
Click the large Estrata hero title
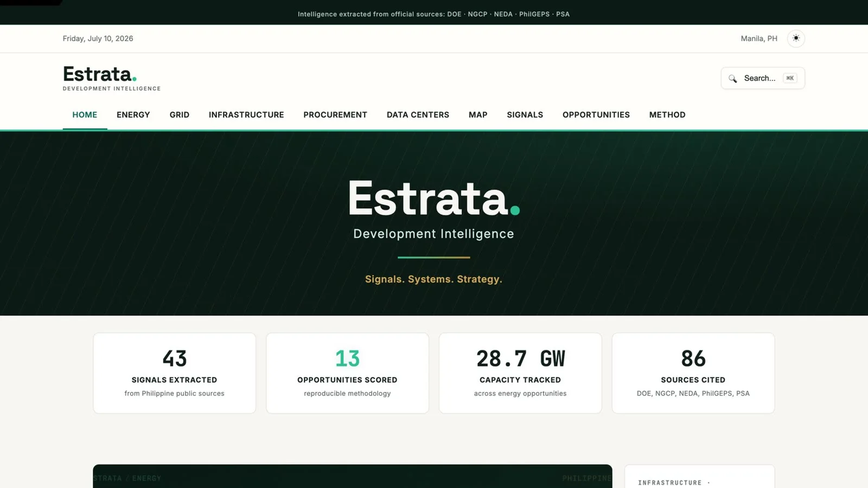click(433, 198)
